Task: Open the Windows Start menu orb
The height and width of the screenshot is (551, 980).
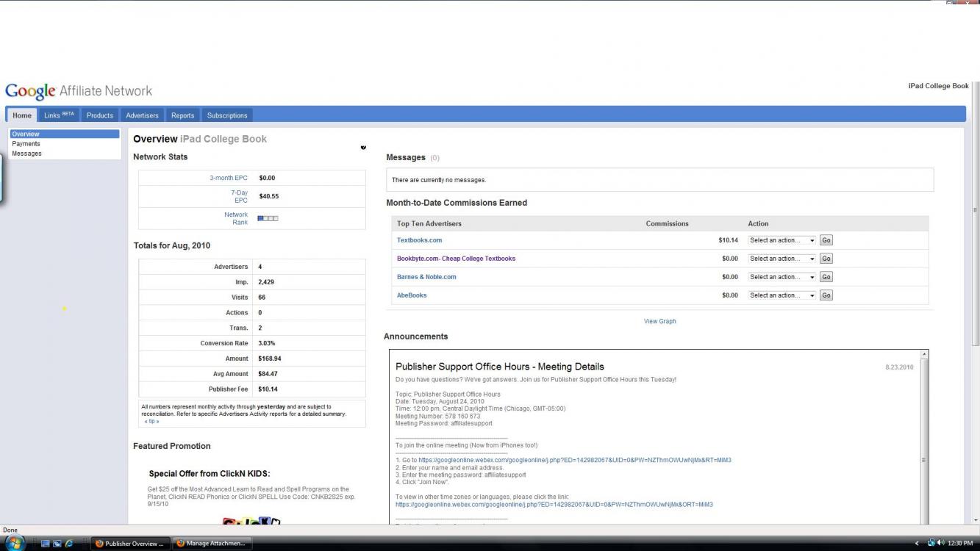Action: tap(15, 543)
